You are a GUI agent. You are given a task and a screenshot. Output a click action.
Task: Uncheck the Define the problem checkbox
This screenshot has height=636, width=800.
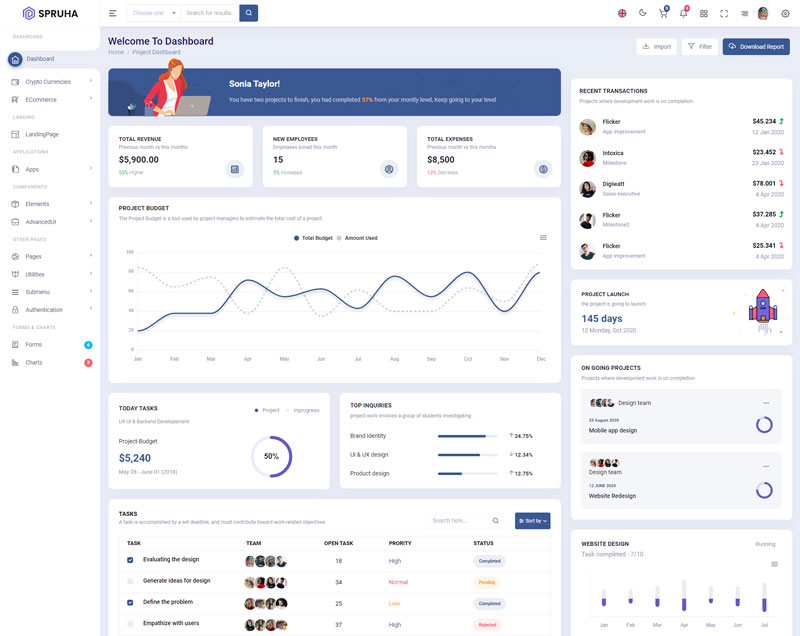pos(130,603)
